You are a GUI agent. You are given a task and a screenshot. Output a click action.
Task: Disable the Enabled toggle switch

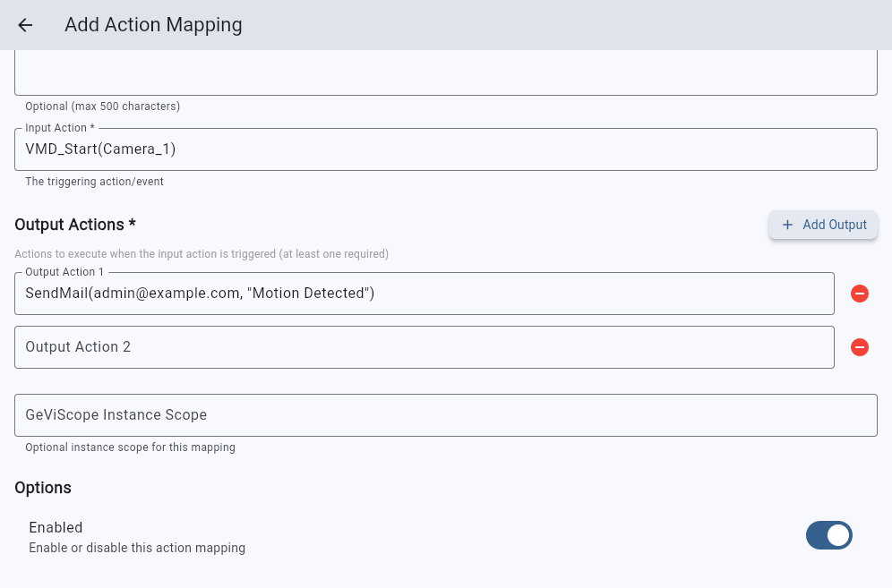point(828,535)
